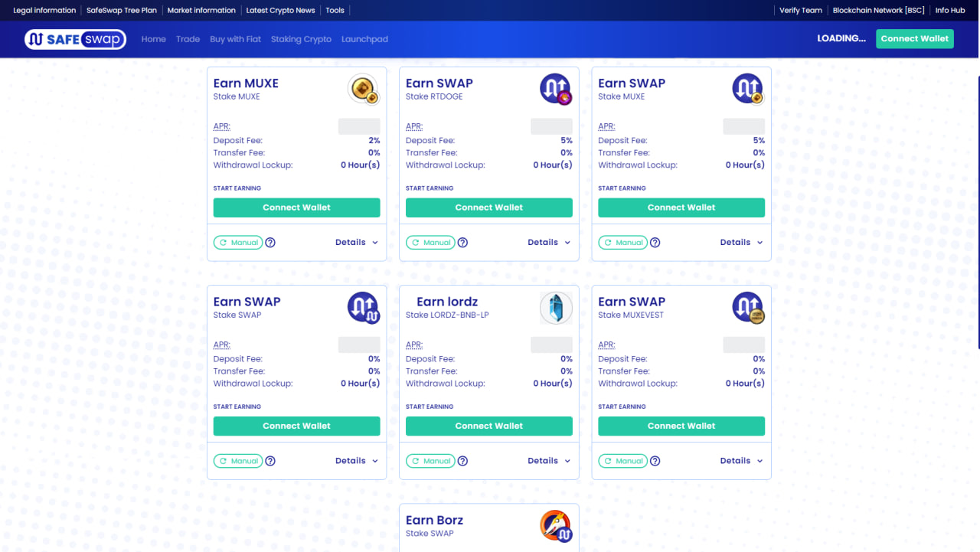Image resolution: width=980 pixels, height=552 pixels.
Task: Toggle Manual tag on Stake MUXEVEST card
Action: pyautogui.click(x=622, y=461)
